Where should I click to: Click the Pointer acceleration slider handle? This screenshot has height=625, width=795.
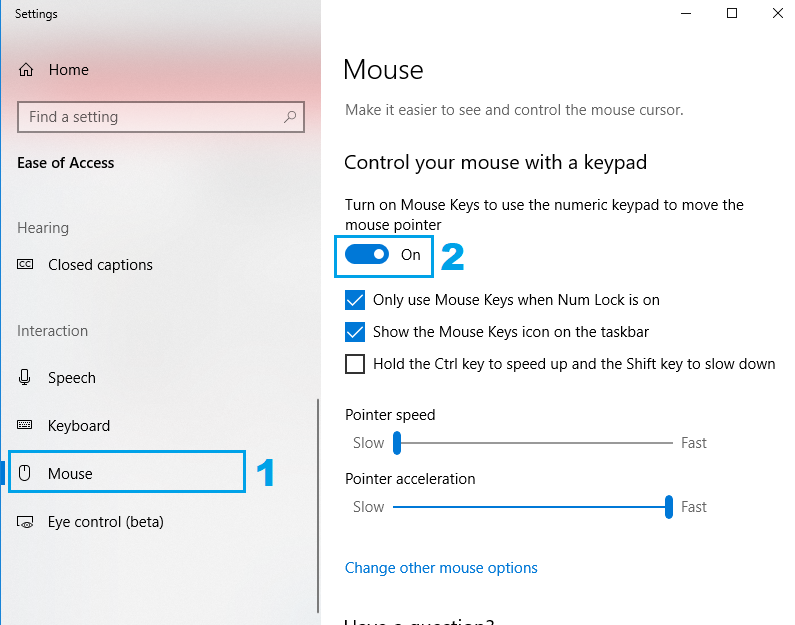tap(669, 507)
